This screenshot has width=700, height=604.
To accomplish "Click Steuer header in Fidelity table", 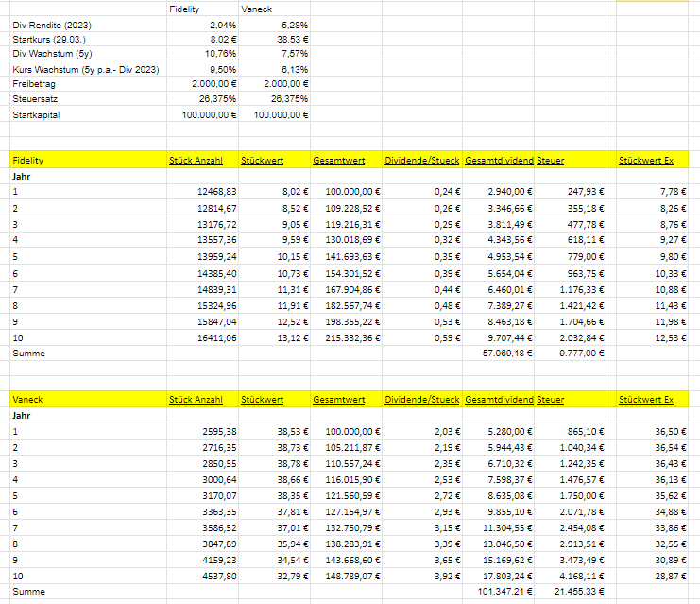I will pyautogui.click(x=550, y=161).
